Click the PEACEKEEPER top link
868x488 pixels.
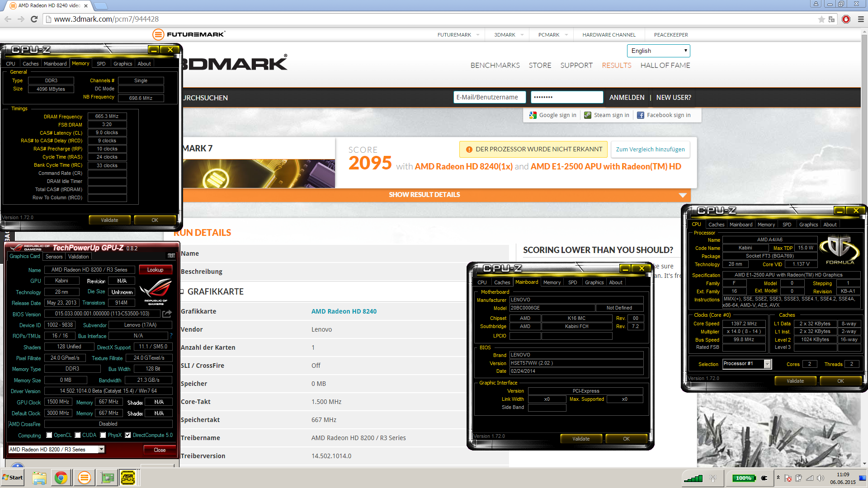pyautogui.click(x=670, y=35)
